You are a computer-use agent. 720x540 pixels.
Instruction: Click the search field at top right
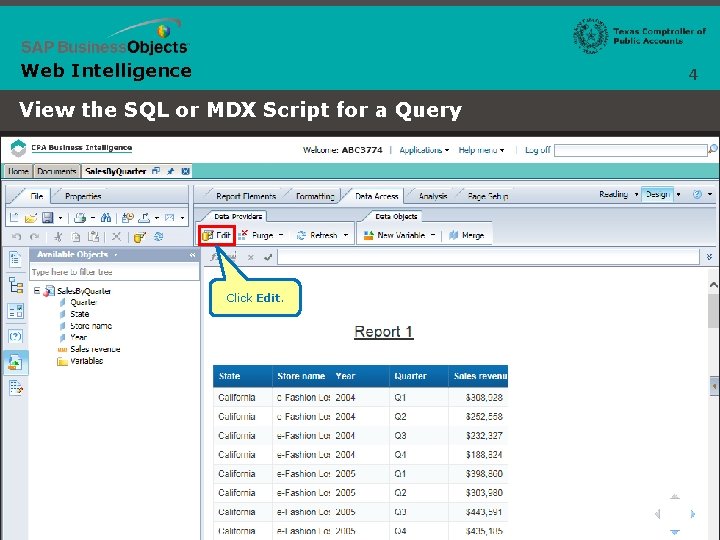[630, 150]
